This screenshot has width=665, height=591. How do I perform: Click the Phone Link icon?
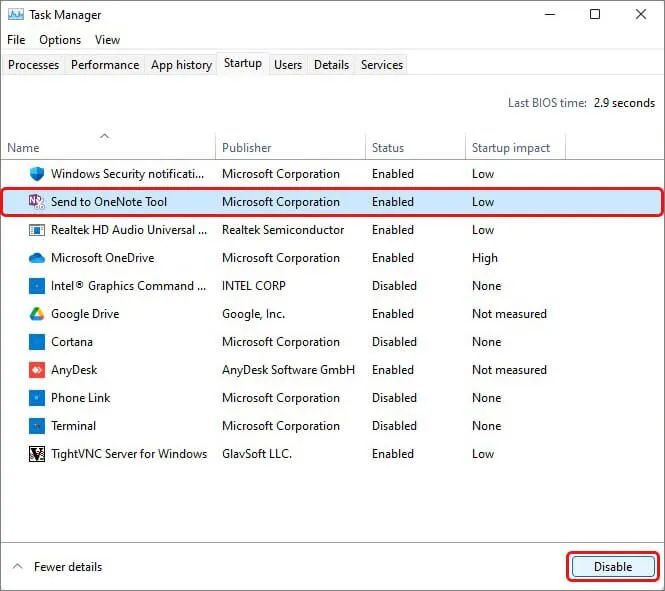click(x=37, y=398)
